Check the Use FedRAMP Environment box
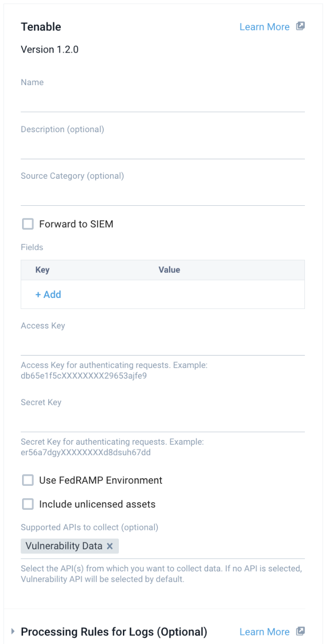This screenshot has width=325, height=644. tap(28, 480)
